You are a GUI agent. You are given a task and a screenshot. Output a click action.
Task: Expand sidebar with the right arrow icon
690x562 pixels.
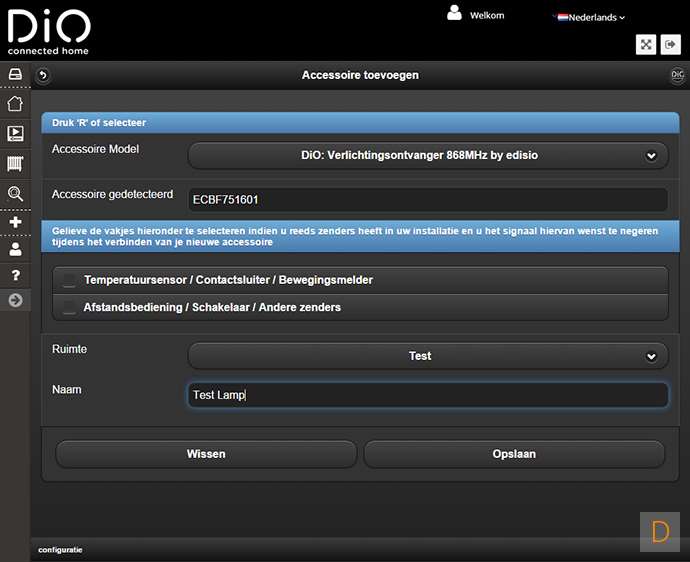[x=15, y=301]
